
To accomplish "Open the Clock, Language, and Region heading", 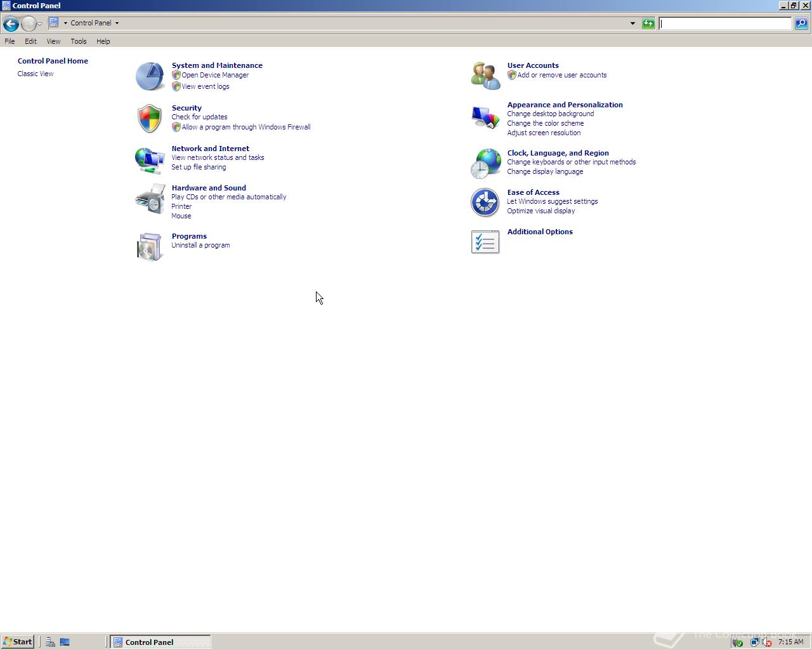I will (558, 153).
